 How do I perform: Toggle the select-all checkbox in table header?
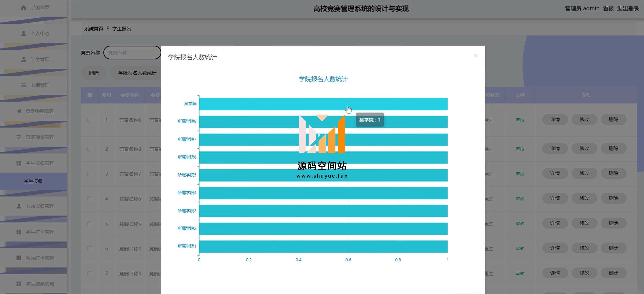click(x=90, y=95)
